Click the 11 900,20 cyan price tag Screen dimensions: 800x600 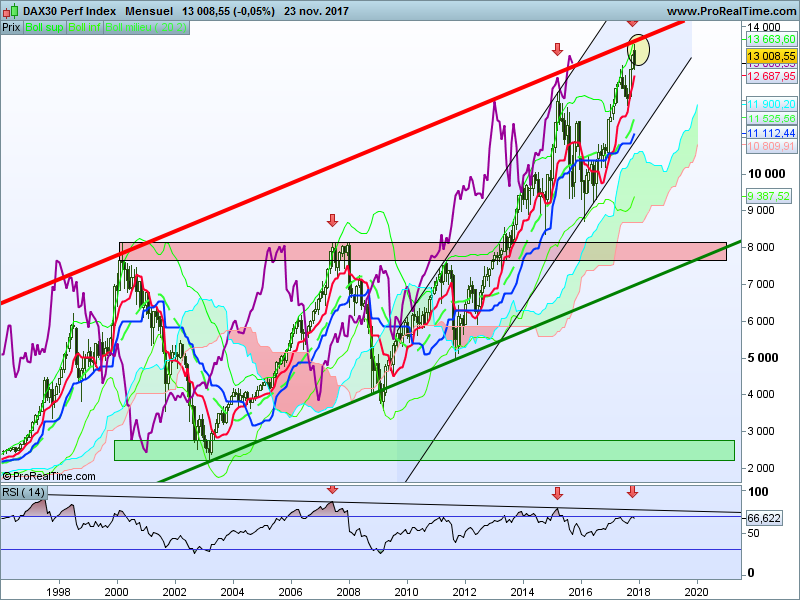coord(771,104)
